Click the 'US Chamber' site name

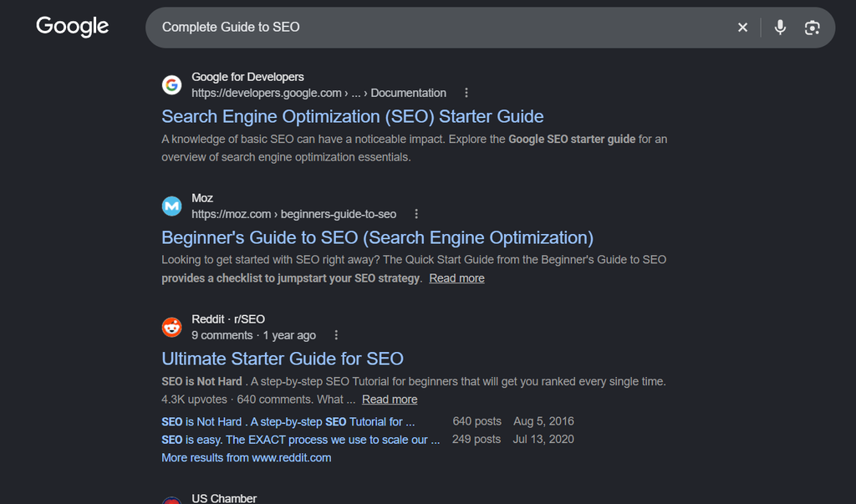(x=224, y=498)
